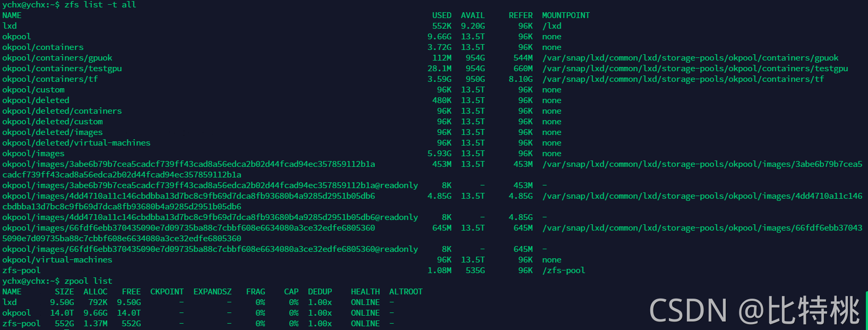Click the 950G AVAIL value
The image size is (868, 330).
[x=475, y=79]
